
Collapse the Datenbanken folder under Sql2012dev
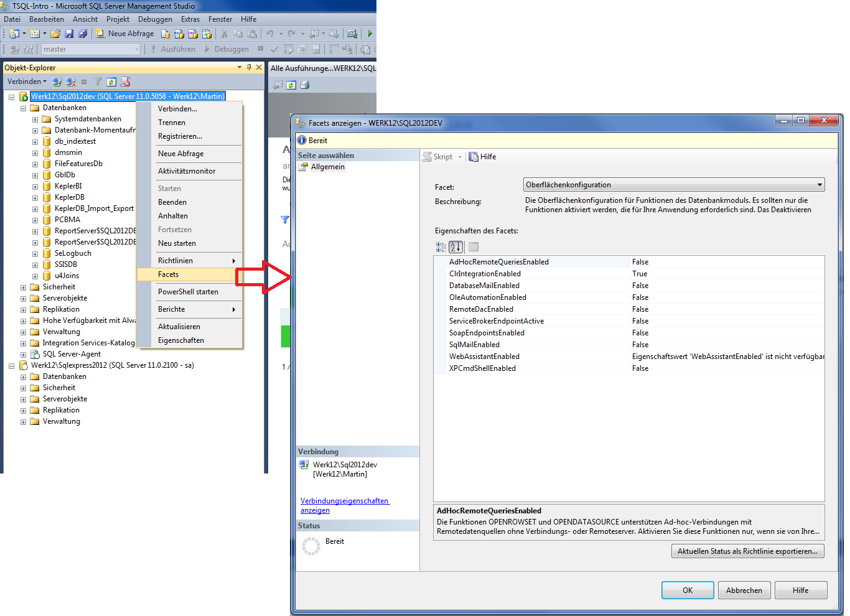pyautogui.click(x=23, y=108)
